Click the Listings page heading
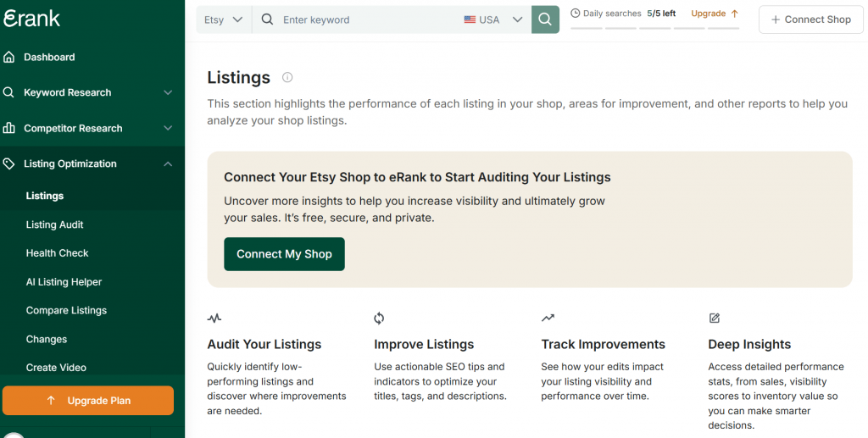The width and height of the screenshot is (868, 438). coord(238,77)
